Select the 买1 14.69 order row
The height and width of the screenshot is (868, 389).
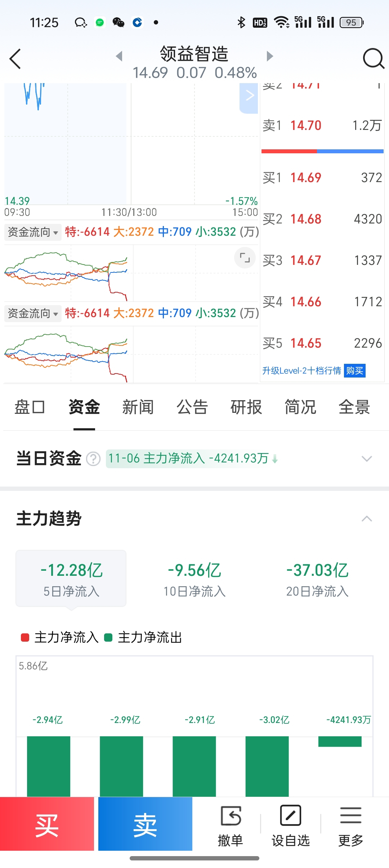(x=322, y=178)
